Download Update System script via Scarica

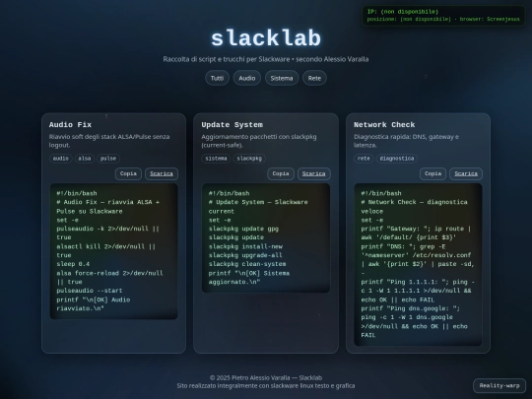[x=314, y=173]
